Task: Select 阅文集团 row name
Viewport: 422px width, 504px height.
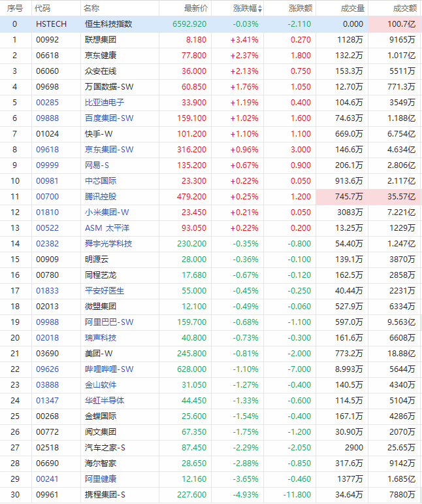Action: tap(101, 432)
